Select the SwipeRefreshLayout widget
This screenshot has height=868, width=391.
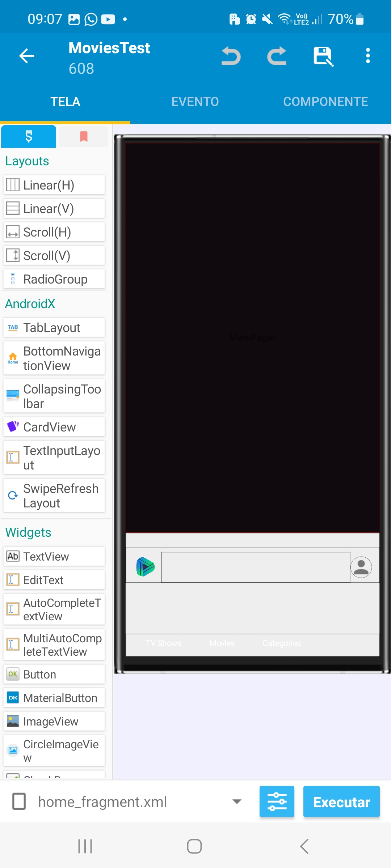tap(54, 495)
